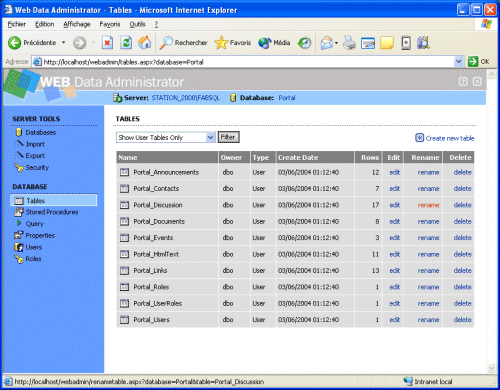Click the page scrollbar up arrow
Screen dimensions: 500x390
coord(491,74)
